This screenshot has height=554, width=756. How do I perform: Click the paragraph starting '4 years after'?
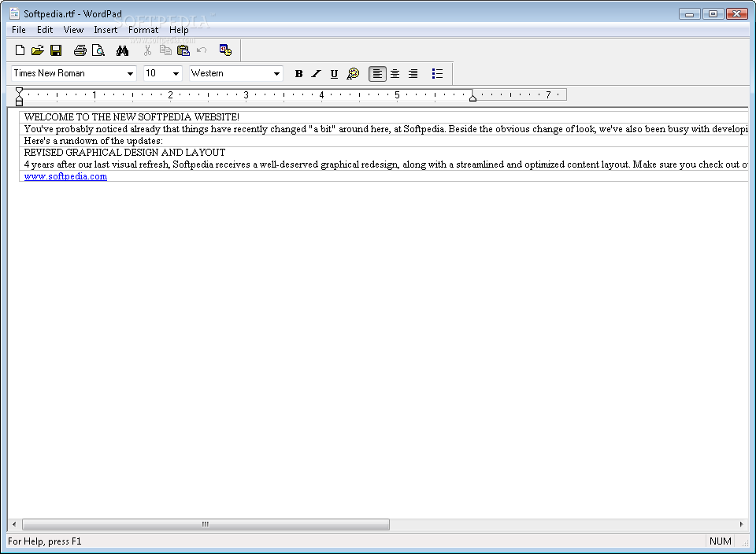pos(386,164)
